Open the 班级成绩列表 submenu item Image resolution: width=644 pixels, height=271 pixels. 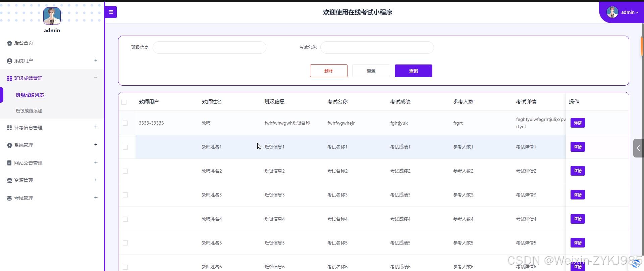click(30, 95)
